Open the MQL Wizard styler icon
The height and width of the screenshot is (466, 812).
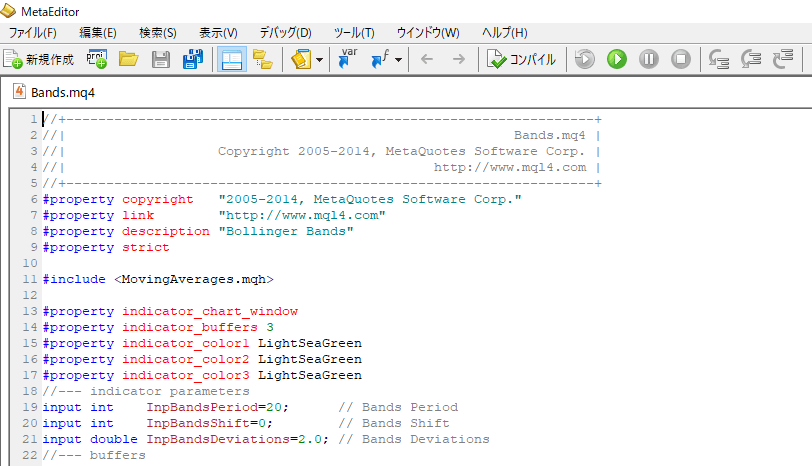[301, 60]
